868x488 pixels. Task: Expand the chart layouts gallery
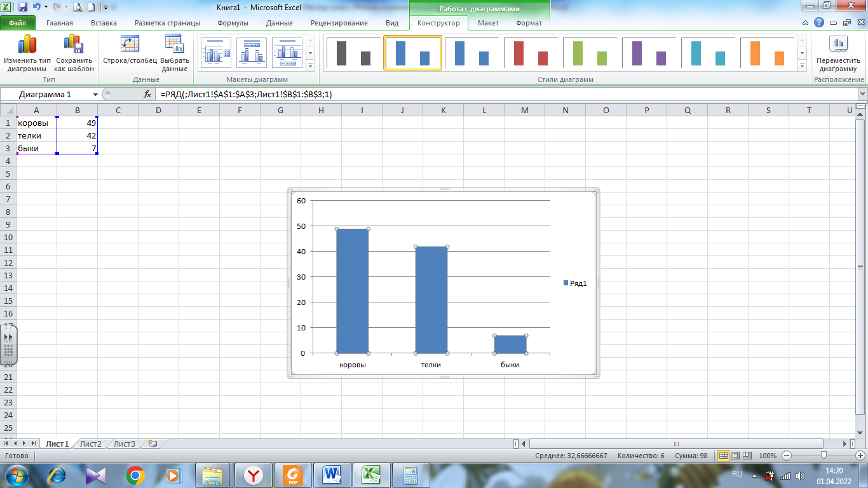(311, 66)
